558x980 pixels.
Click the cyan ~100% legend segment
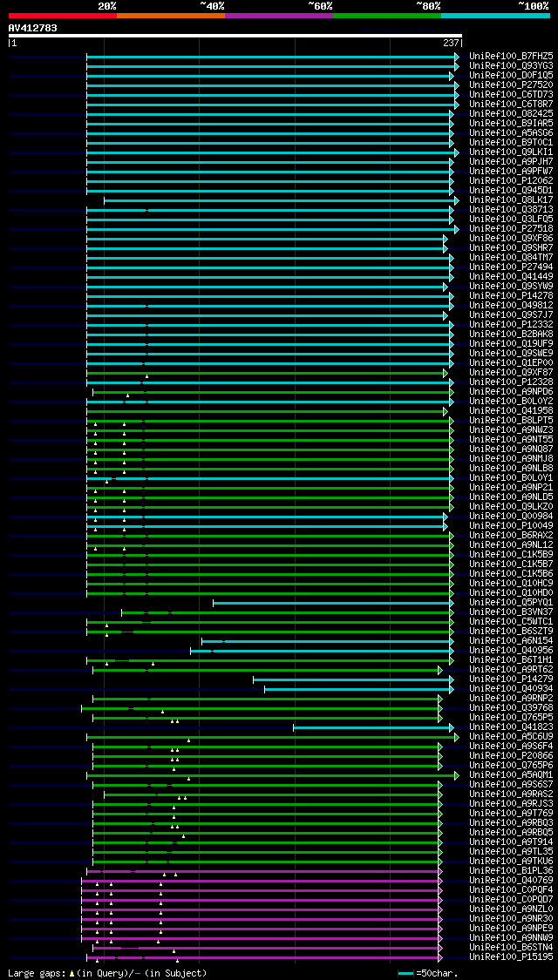(x=495, y=15)
